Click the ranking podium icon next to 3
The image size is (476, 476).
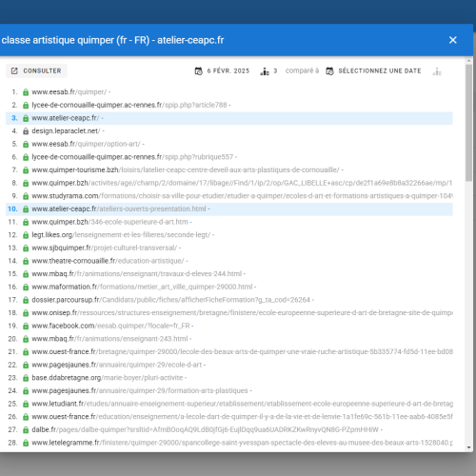pos(265,71)
